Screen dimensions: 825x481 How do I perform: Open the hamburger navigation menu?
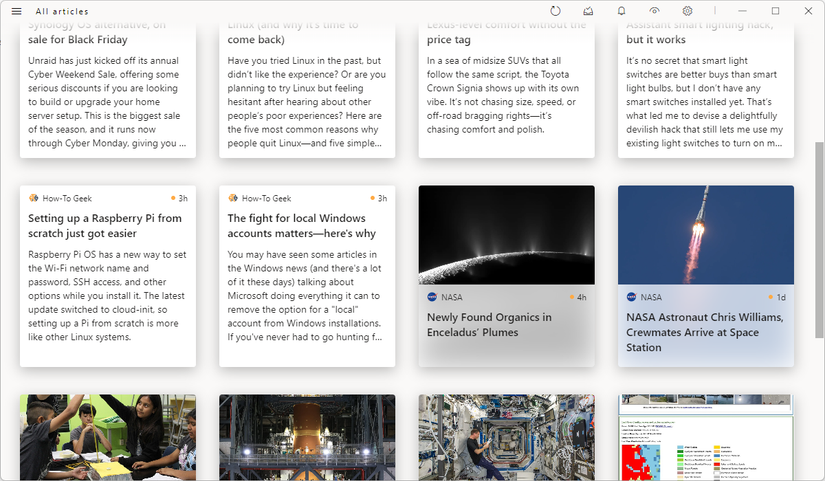click(16, 11)
